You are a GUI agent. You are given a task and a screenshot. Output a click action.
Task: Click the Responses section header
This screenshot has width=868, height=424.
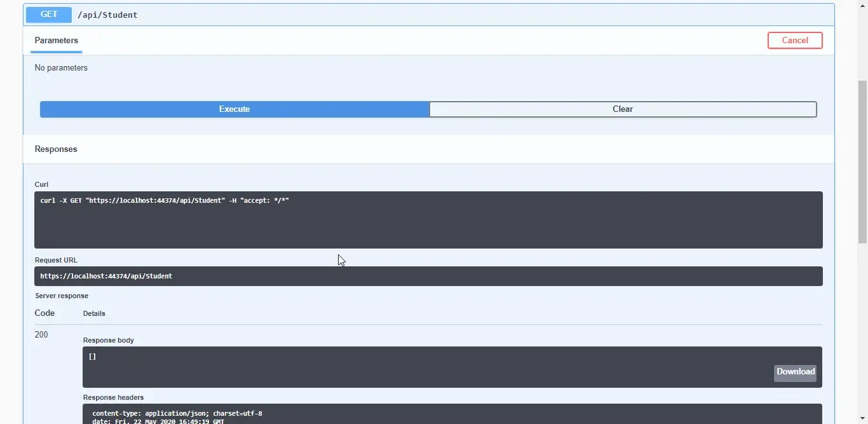[55, 149]
